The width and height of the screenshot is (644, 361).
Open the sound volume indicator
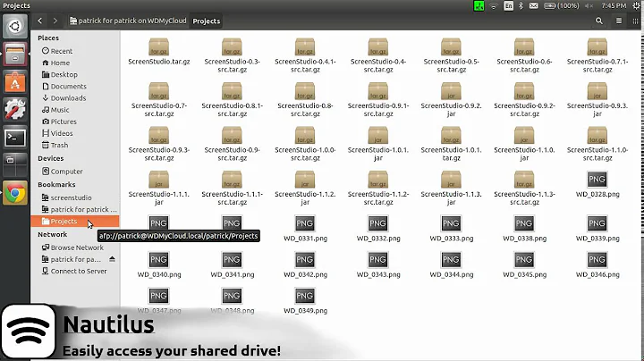point(589,5)
